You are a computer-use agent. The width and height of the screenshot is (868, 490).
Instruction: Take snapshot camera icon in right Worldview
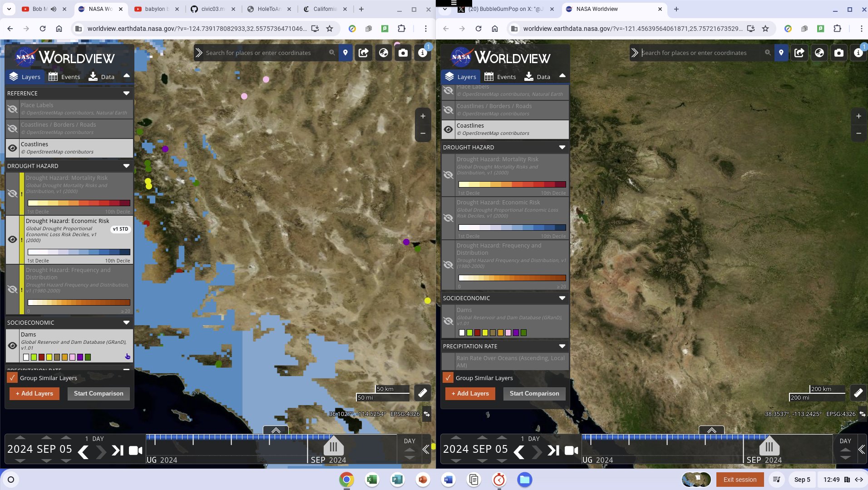839,53
